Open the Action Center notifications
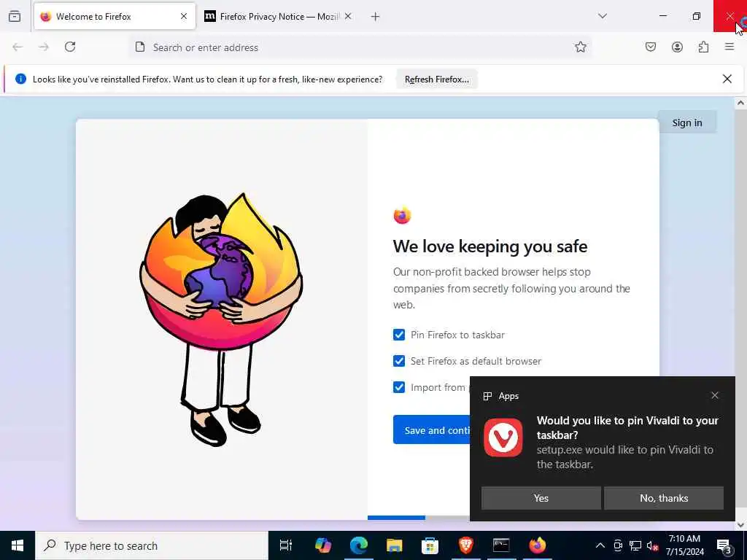 click(x=724, y=545)
